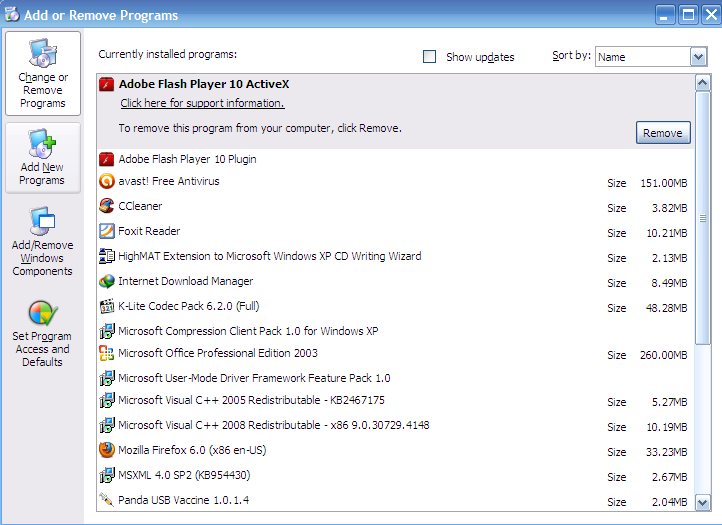Enable the Show updates checkbox

[430, 57]
